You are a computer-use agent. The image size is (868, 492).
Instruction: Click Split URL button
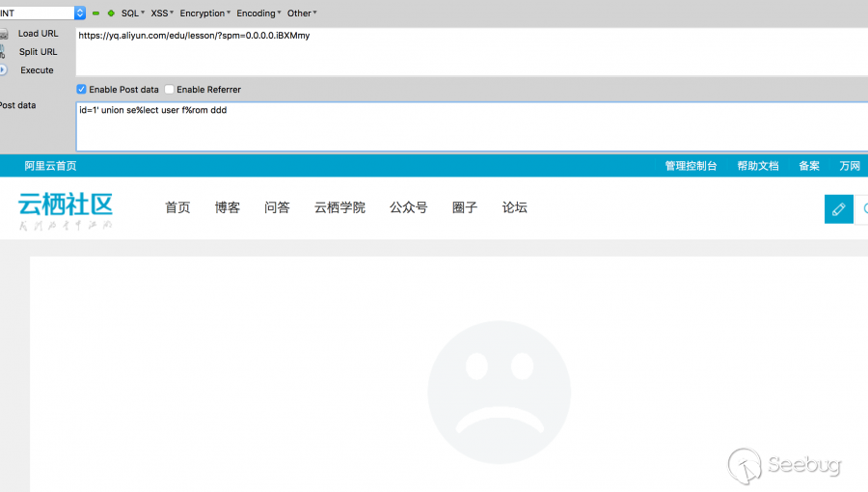(39, 52)
